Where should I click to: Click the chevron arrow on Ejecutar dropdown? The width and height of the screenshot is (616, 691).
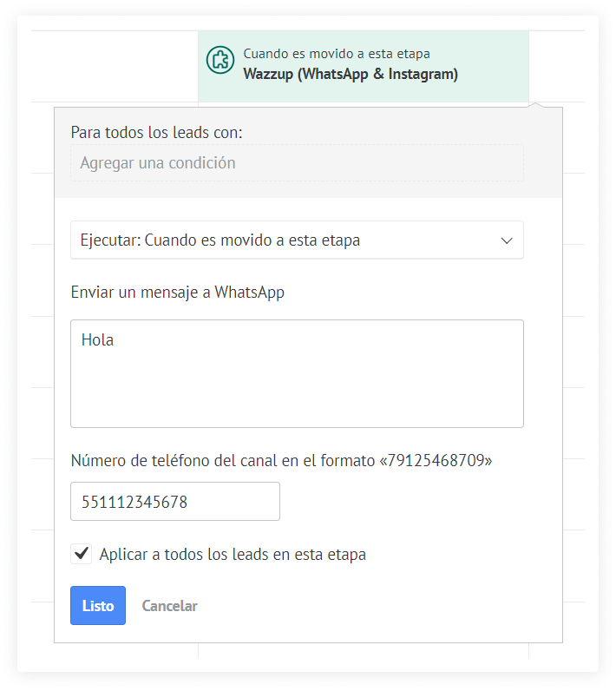[x=507, y=240]
